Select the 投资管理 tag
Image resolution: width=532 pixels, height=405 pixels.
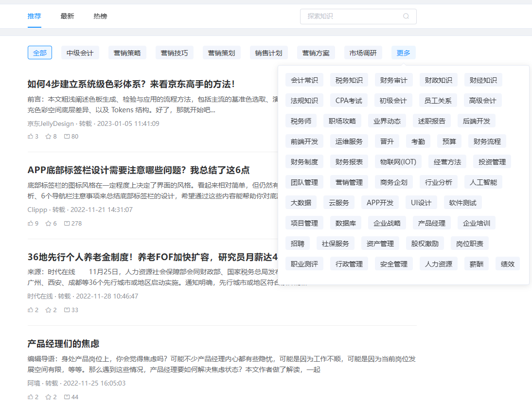click(492, 162)
